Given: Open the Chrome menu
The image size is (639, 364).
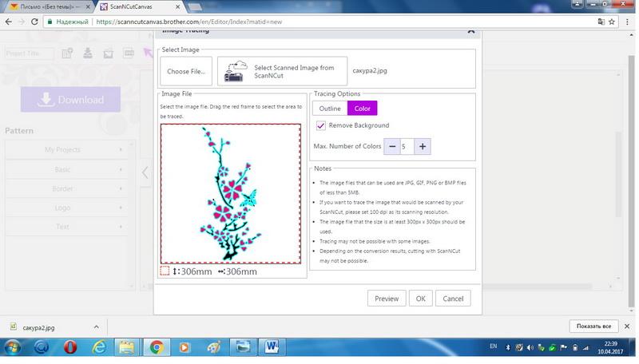Looking at the screenshot, I should point(627,22).
